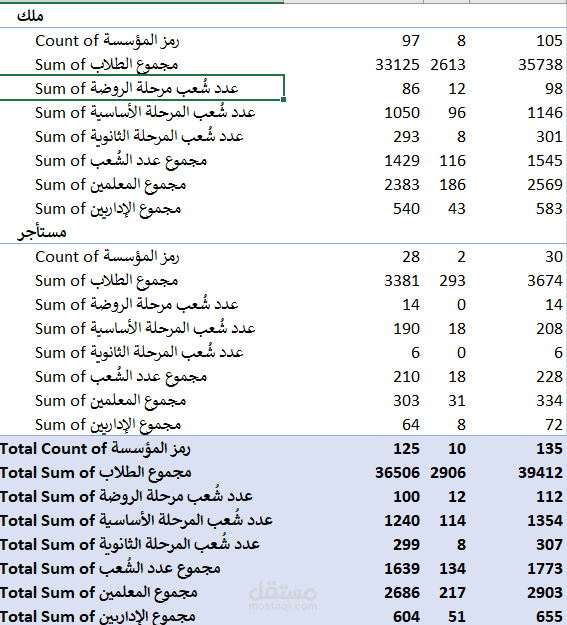
Task: Click the cell containing 208
Action: 549,329
